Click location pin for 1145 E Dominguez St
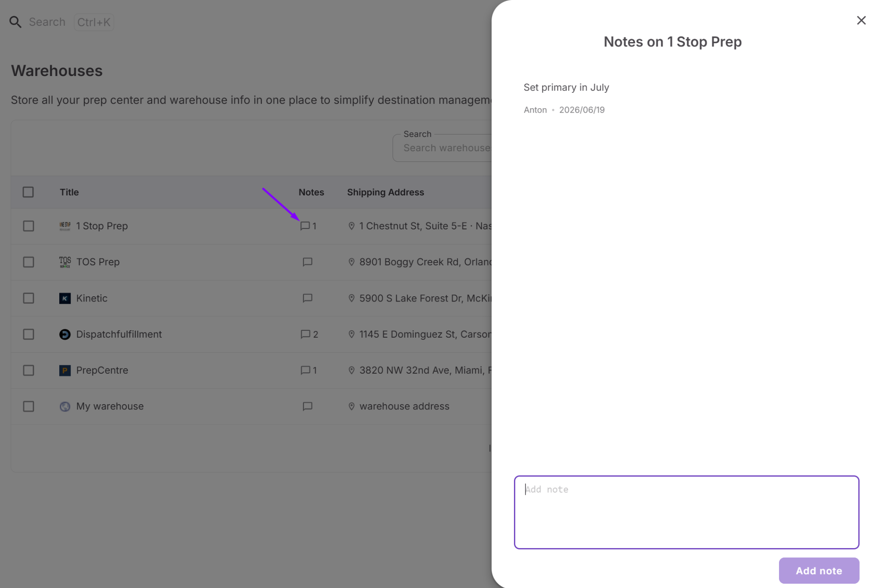Viewport: 880px width, 588px height. [351, 334]
